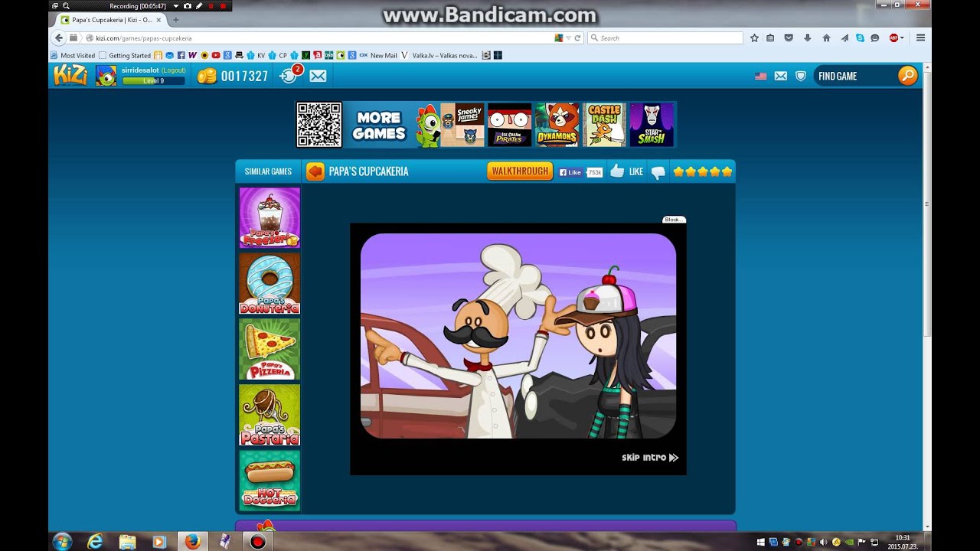
Task: Open the Star Smash game thumbnail
Action: click(x=652, y=125)
